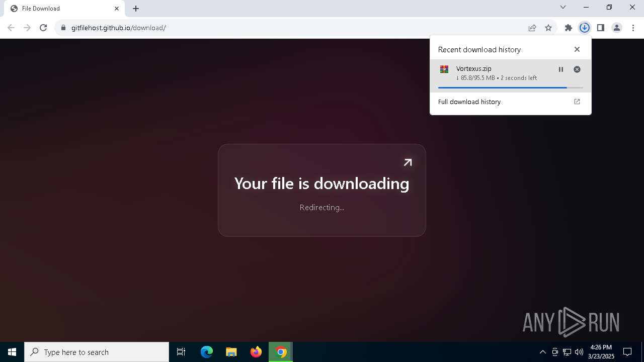Screen dimensions: 644x362
Task: Click the taskbar search box
Action: click(97, 352)
